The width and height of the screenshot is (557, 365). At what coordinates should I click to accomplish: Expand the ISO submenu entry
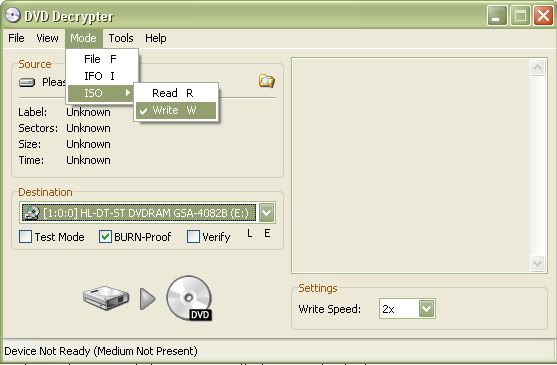102,93
